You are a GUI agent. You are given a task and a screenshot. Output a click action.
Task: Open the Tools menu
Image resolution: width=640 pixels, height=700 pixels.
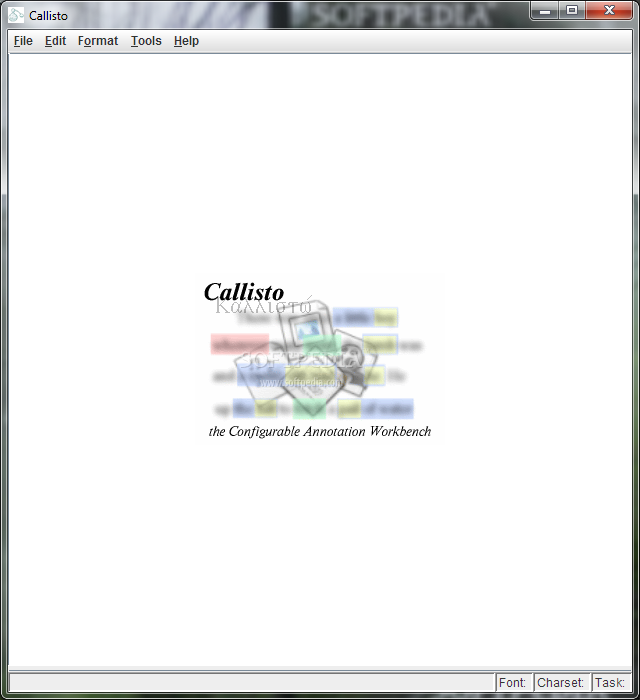[x=146, y=41]
